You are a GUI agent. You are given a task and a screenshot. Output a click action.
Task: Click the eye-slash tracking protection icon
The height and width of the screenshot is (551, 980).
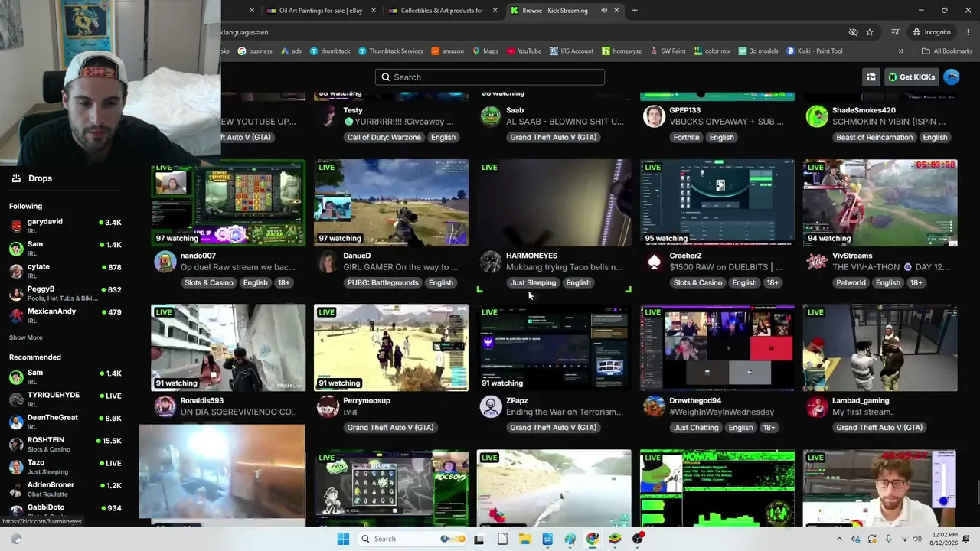click(x=853, y=32)
